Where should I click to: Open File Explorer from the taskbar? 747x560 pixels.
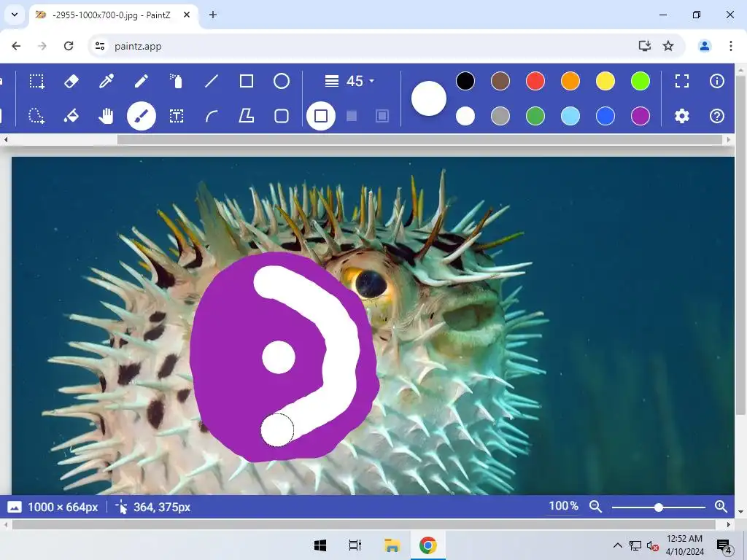pyautogui.click(x=392, y=545)
